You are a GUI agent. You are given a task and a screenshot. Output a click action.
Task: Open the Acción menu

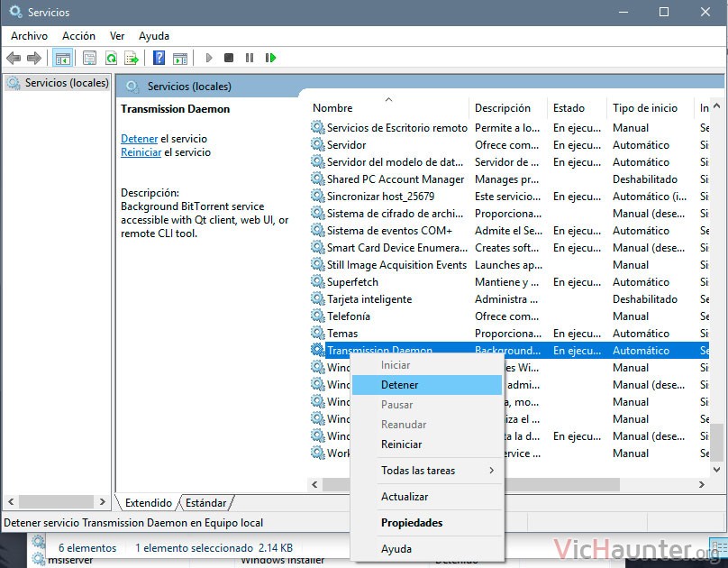(x=79, y=36)
